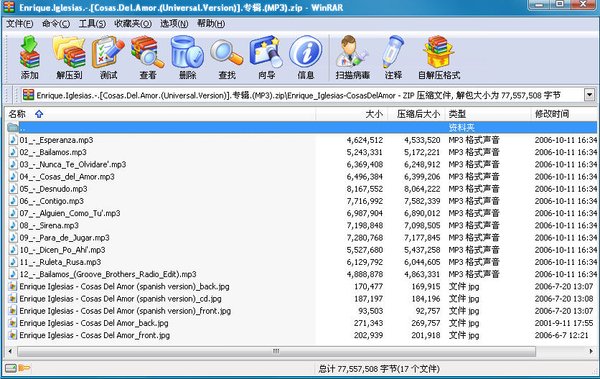Open the 注释 (Comment) tool
This screenshot has height=379, width=600.
pos(393,52)
